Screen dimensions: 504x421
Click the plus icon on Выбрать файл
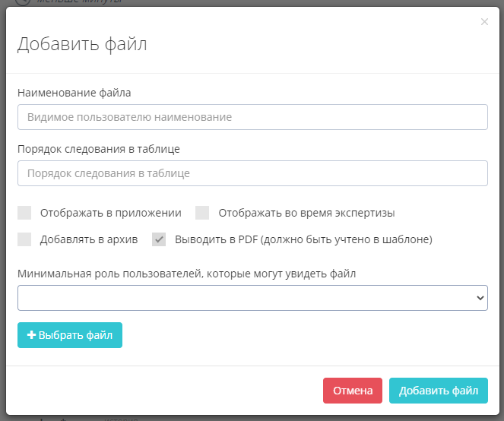31,335
